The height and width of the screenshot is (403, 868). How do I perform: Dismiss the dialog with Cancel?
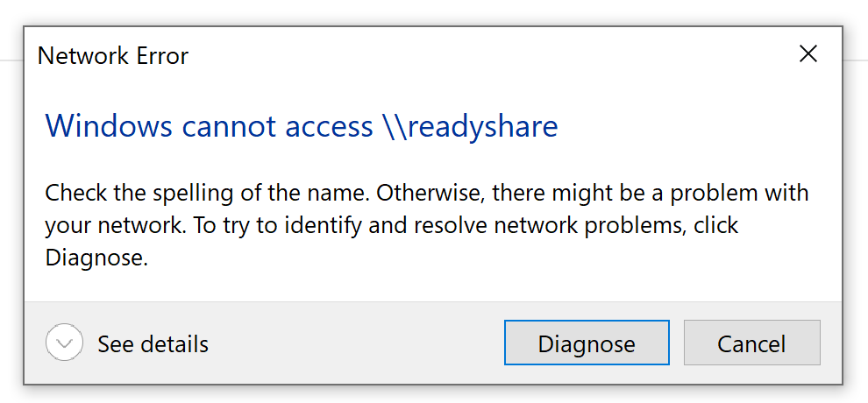tap(751, 343)
